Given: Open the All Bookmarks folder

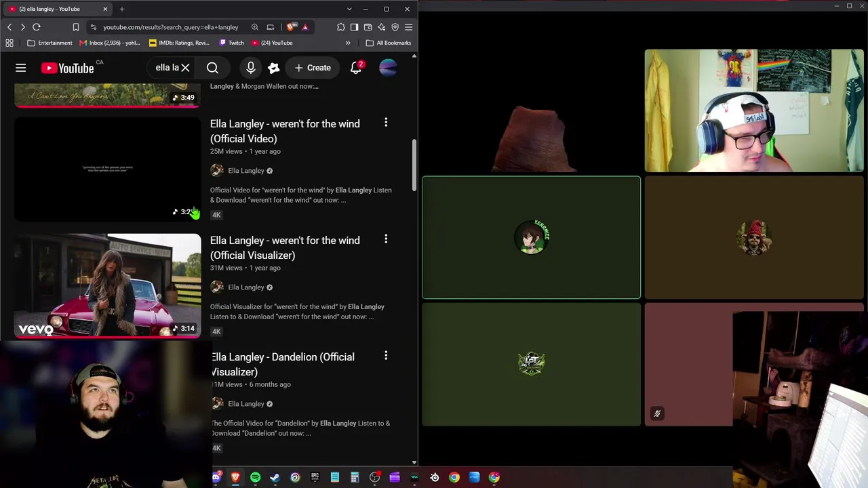Looking at the screenshot, I should point(389,43).
